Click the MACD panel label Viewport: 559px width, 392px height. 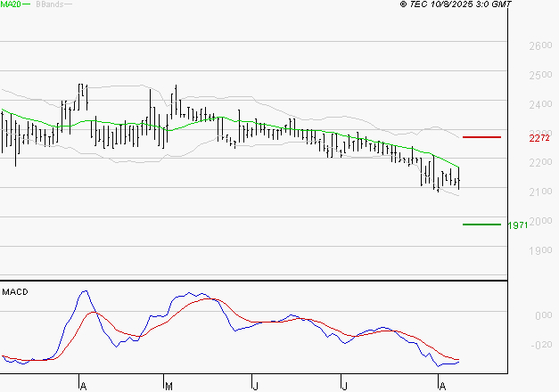15,292
